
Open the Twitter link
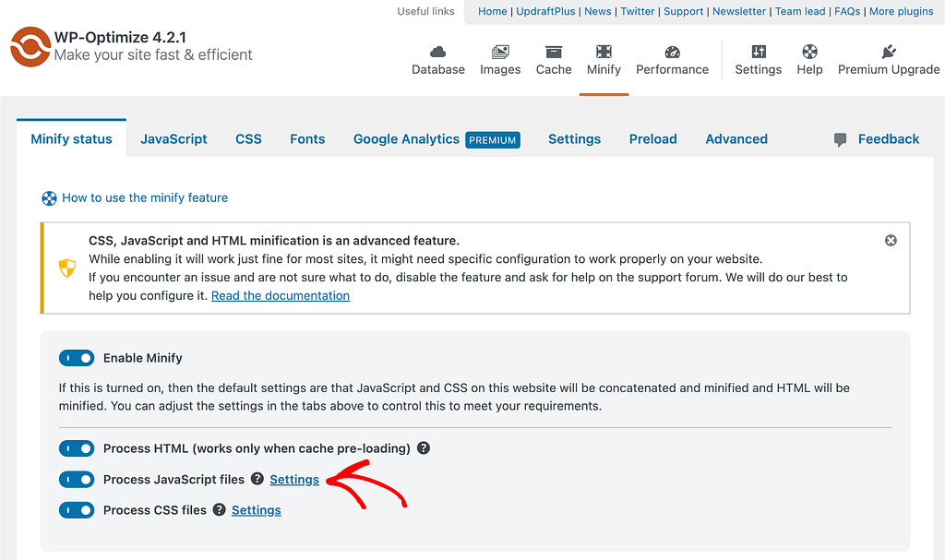[638, 11]
